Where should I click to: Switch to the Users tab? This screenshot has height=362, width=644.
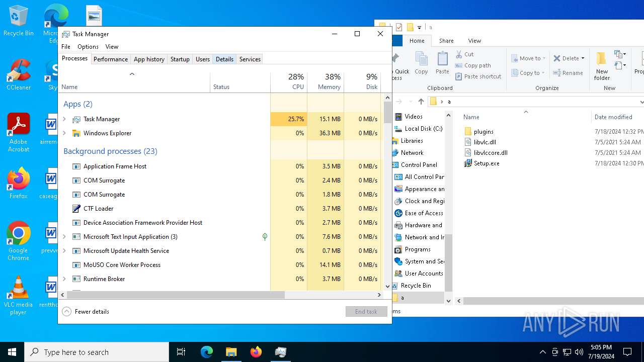[x=203, y=59]
